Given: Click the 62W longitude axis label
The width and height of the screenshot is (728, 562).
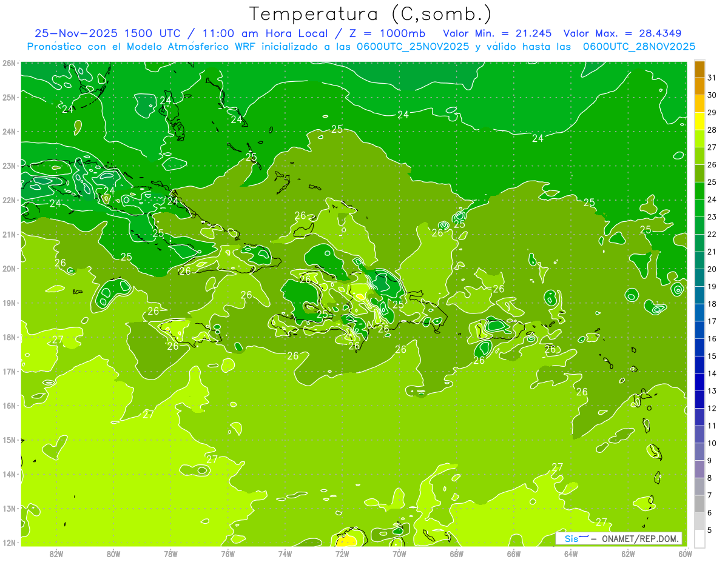Looking at the screenshot, I should point(629,554).
